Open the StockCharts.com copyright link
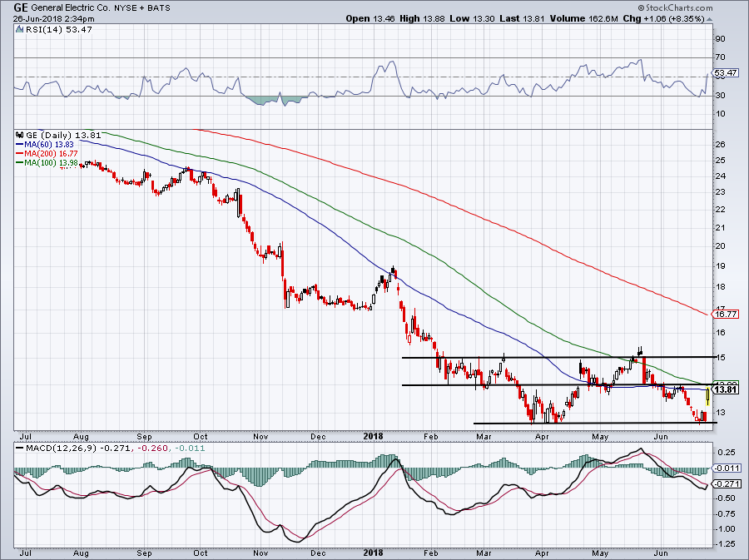 tap(675, 7)
